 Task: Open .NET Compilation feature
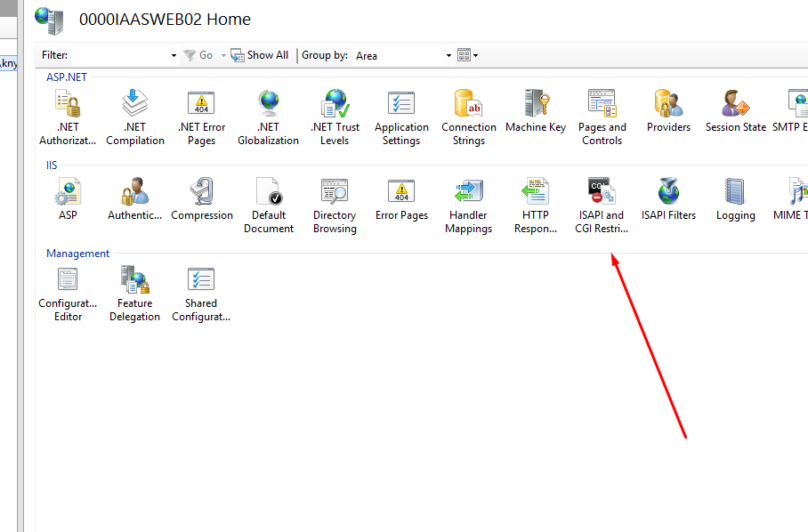pos(135,117)
